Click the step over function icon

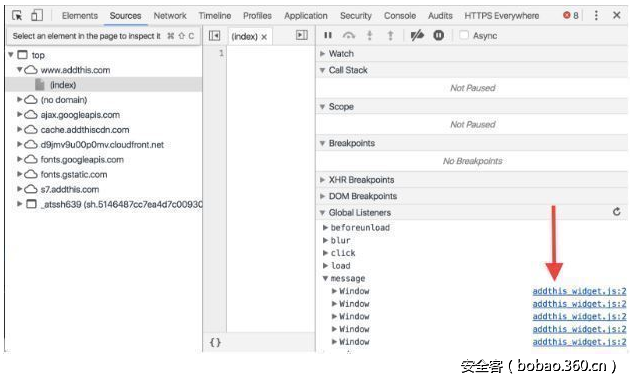(x=348, y=36)
